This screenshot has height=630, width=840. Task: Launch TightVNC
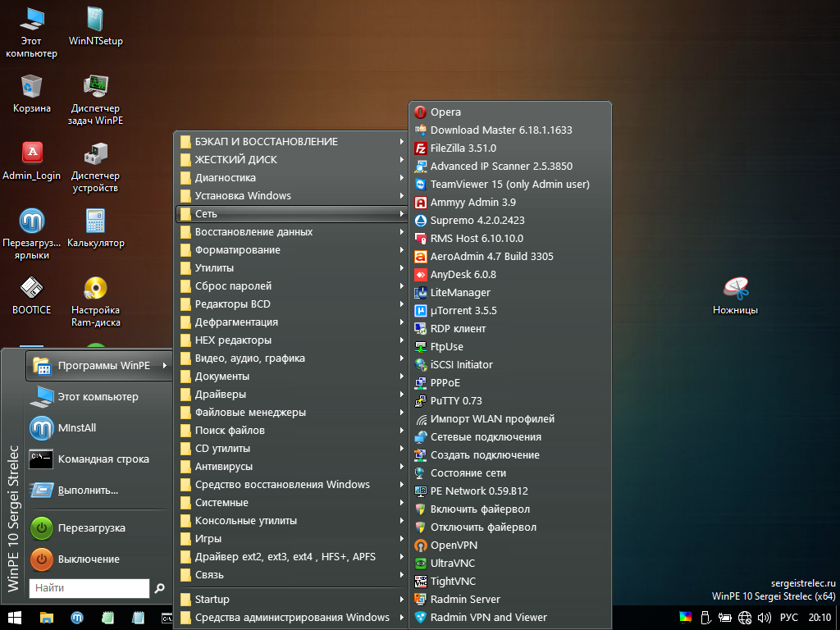(x=510, y=582)
